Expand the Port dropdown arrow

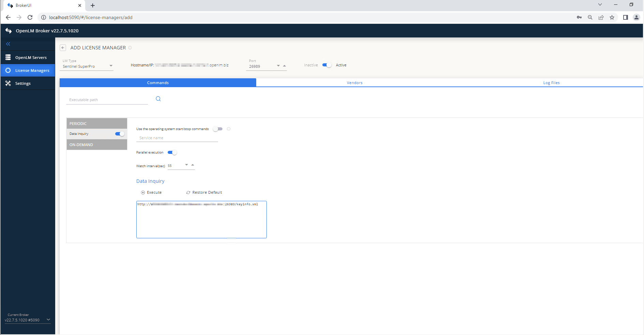tap(278, 65)
